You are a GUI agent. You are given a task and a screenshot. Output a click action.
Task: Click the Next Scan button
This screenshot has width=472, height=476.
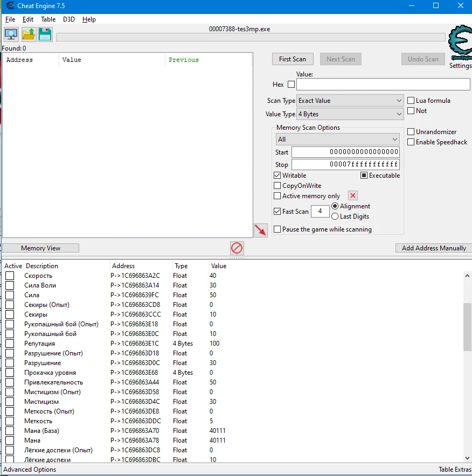(x=341, y=59)
